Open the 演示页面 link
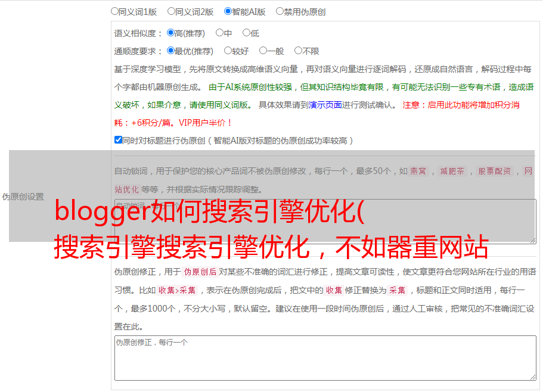Image resolution: width=543 pixels, height=392 pixels. coord(325,105)
